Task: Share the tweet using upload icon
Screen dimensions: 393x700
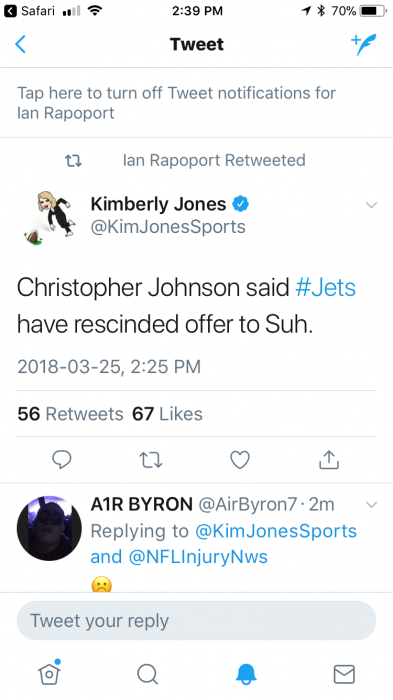Action: (x=329, y=459)
